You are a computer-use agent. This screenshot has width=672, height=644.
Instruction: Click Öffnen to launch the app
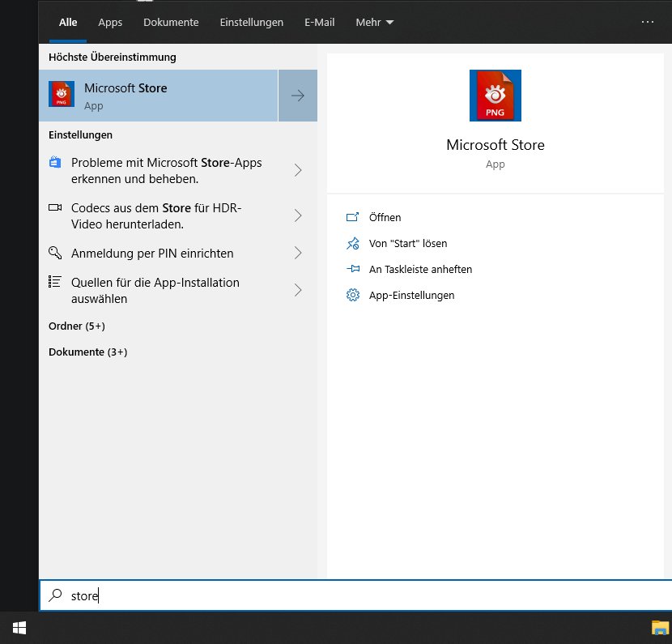385,217
